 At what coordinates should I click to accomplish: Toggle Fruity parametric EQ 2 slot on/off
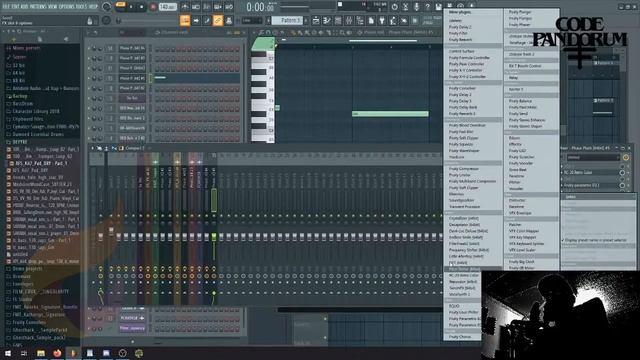click(x=622, y=185)
